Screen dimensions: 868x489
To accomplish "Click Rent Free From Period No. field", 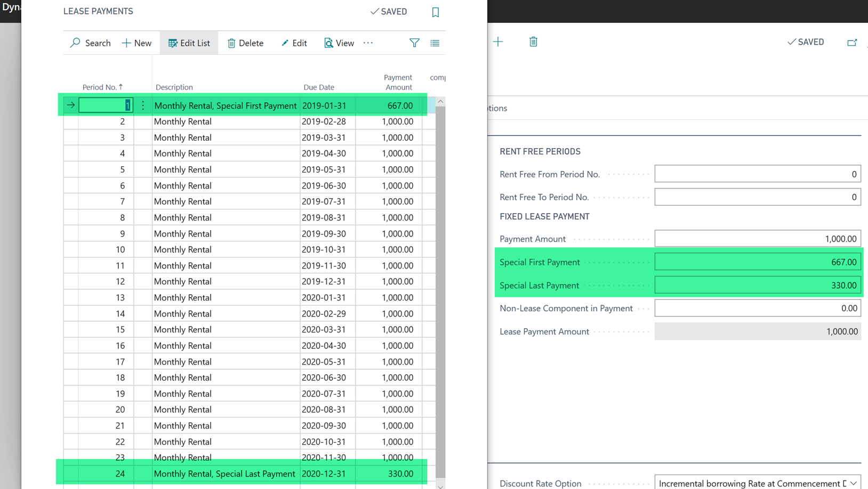I will coord(758,174).
